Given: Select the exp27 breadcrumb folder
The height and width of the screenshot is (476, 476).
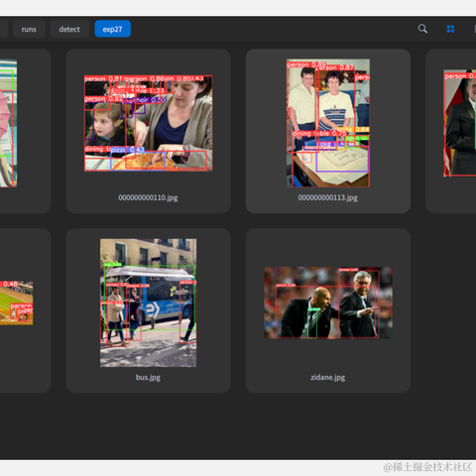Looking at the screenshot, I should 113,29.
